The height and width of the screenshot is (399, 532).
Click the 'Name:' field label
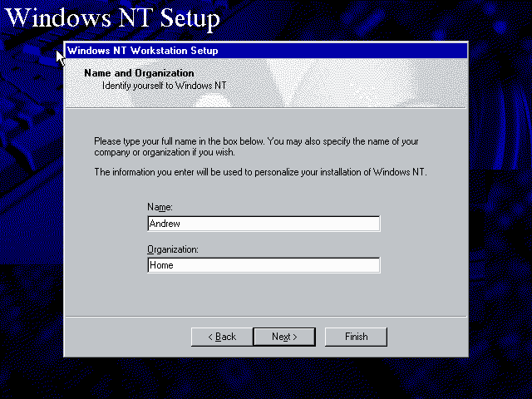coord(159,206)
